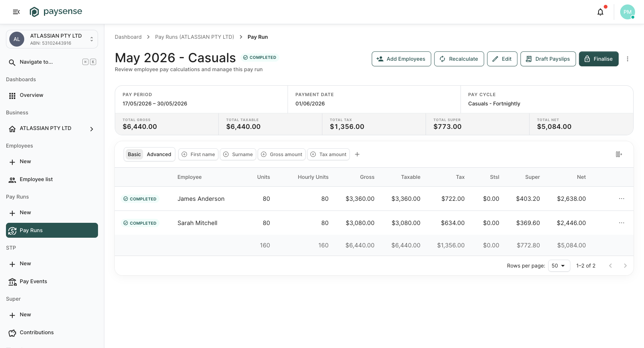644x348 pixels.
Task: Sort by Employee column header
Action: pyautogui.click(x=189, y=177)
